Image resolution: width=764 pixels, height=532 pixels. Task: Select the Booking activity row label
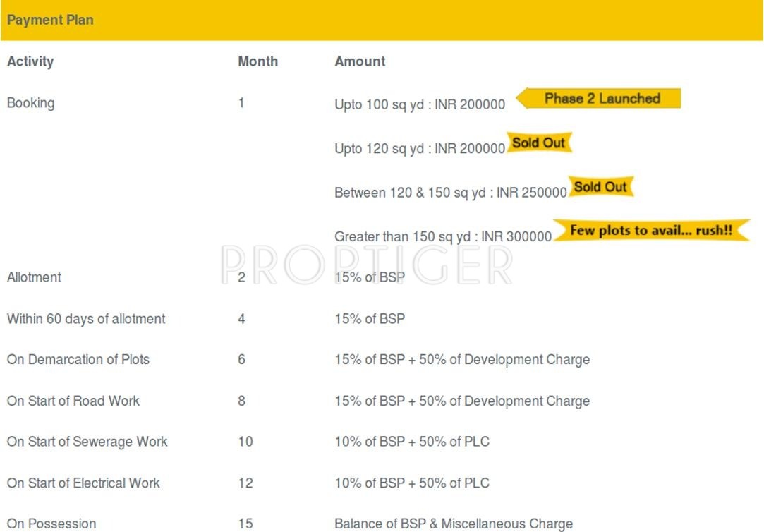[x=31, y=103]
